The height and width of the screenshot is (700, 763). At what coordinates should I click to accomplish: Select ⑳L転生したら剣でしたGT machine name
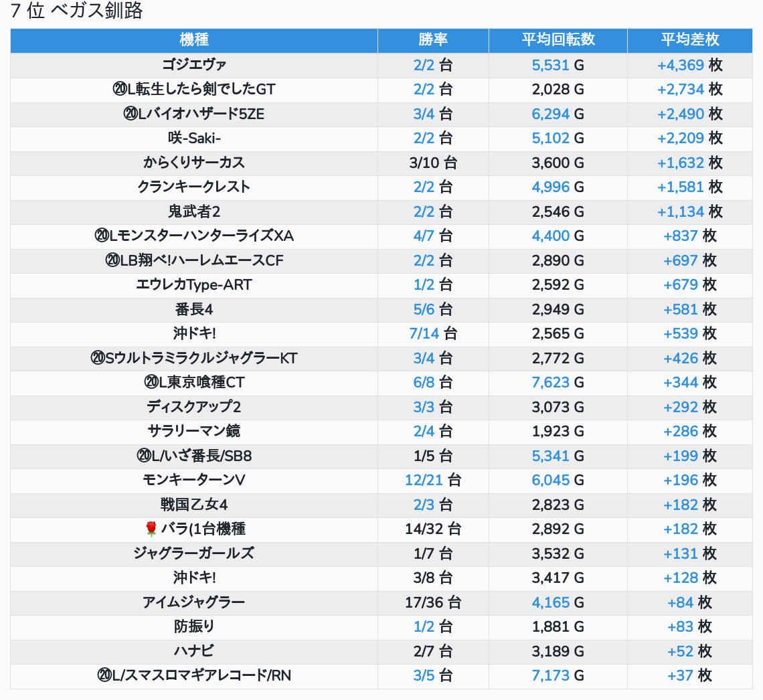(193, 89)
